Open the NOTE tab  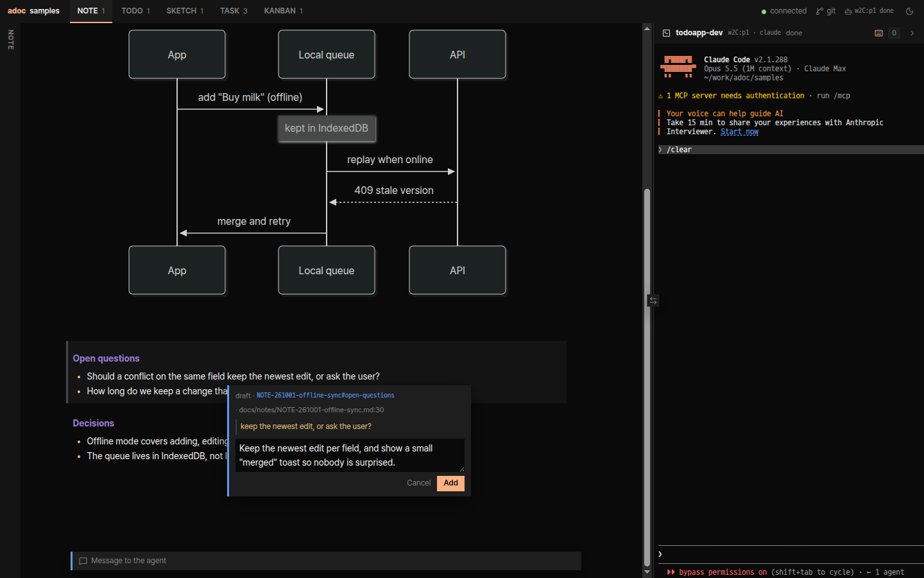pyautogui.click(x=91, y=11)
